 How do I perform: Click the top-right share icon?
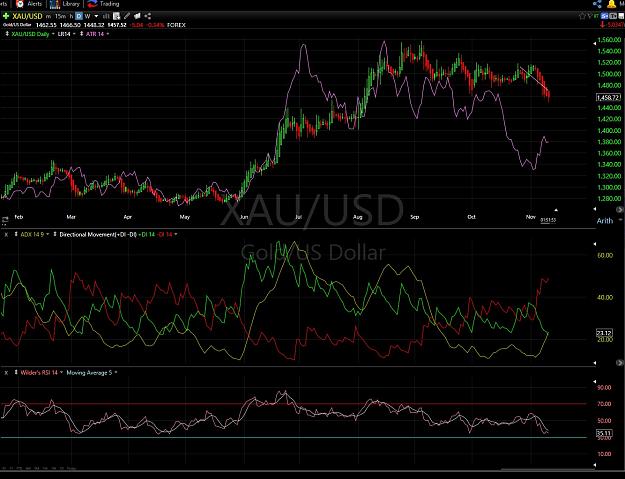[x=597, y=4]
